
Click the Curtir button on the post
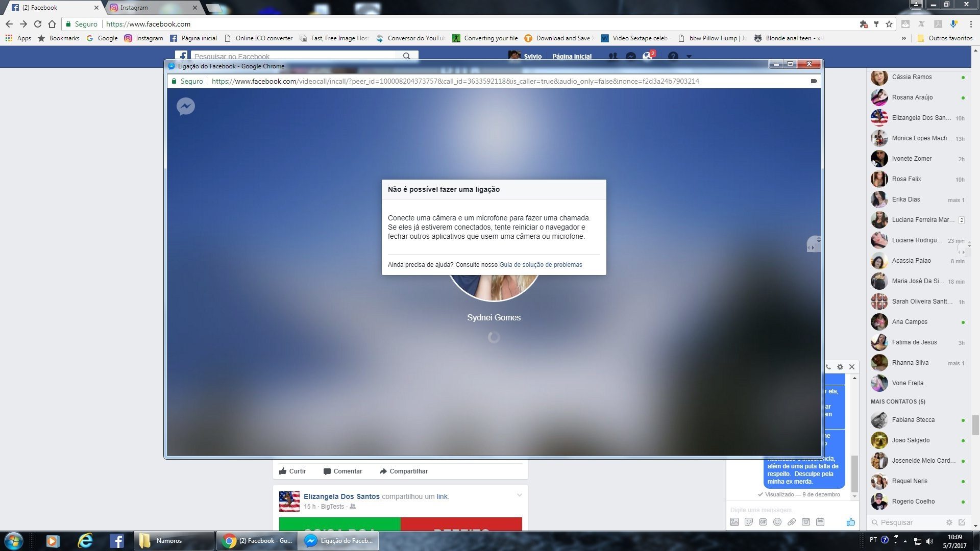click(x=292, y=471)
